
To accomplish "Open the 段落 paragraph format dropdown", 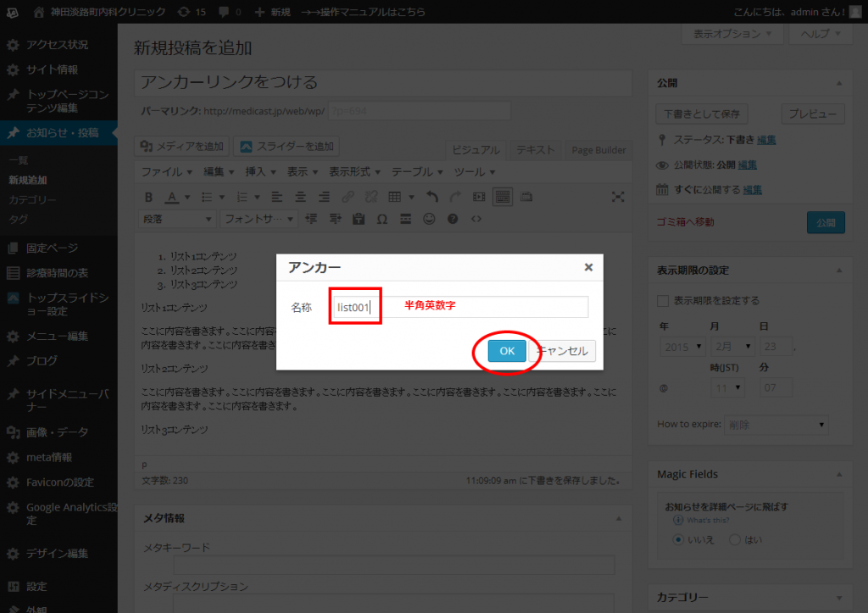I will [x=176, y=220].
